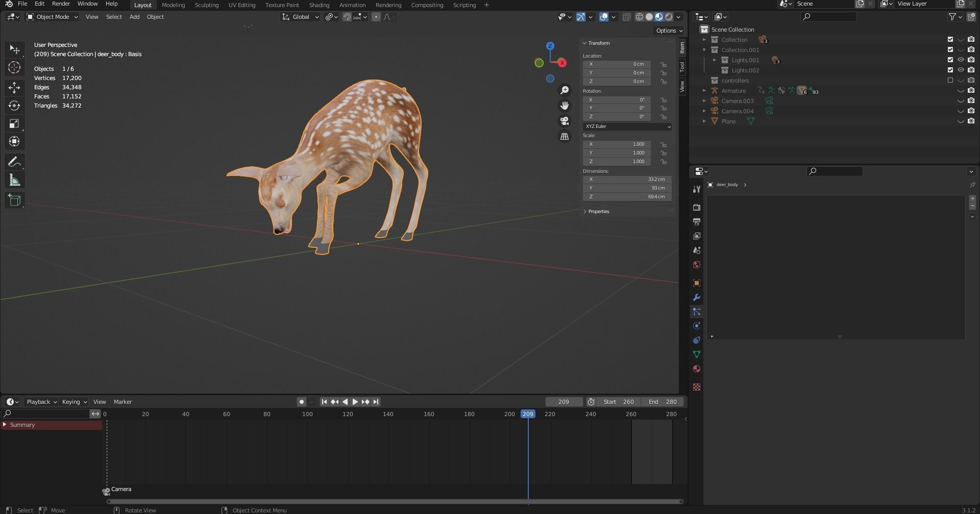Screen dimensions: 980x514
Task: Open the Scene properties tab icon
Action: click(697, 250)
